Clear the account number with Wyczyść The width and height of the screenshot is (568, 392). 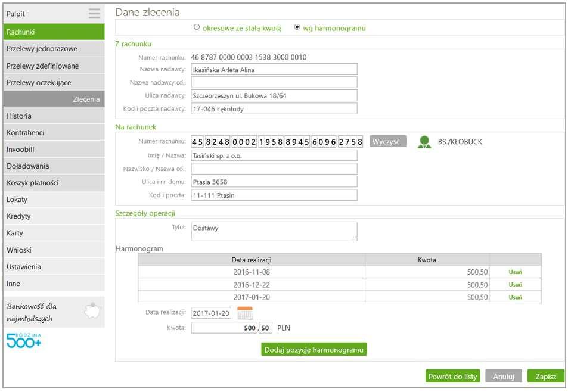(388, 142)
